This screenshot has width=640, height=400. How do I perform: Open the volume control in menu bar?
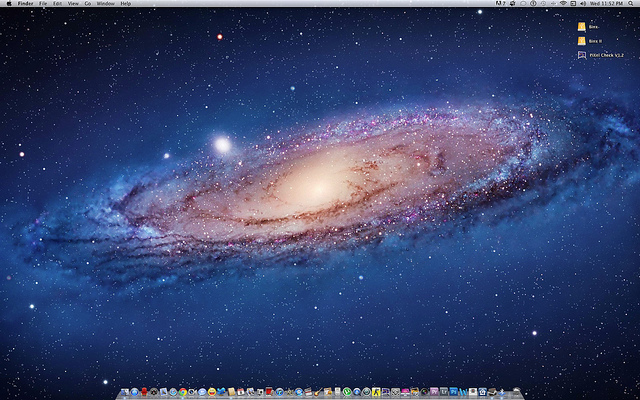(583, 3)
